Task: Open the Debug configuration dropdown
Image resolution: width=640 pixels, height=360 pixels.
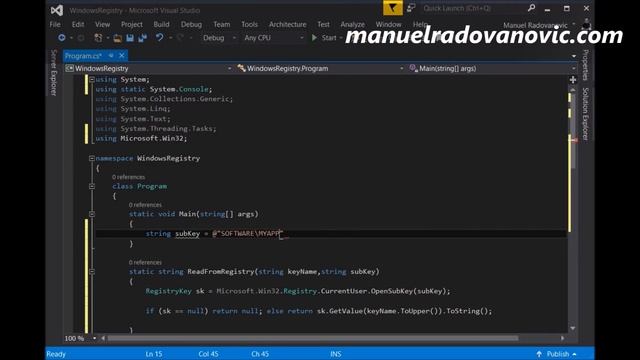Action: coord(219,38)
